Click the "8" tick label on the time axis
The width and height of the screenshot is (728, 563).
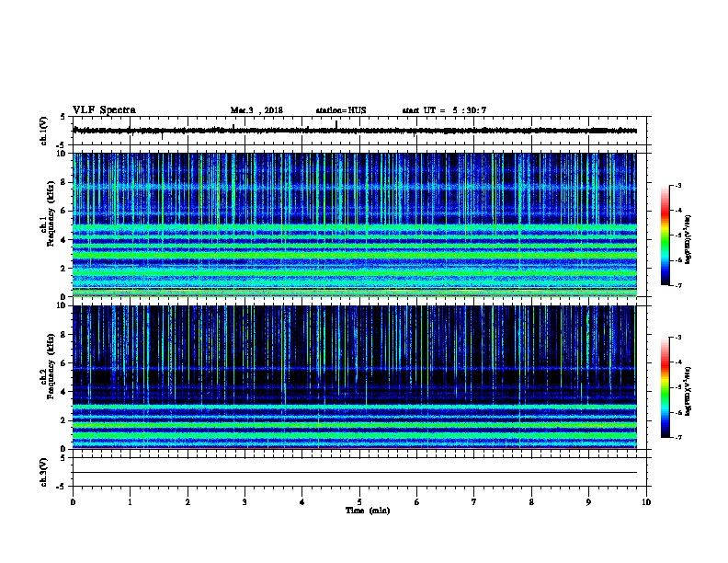[531, 502]
